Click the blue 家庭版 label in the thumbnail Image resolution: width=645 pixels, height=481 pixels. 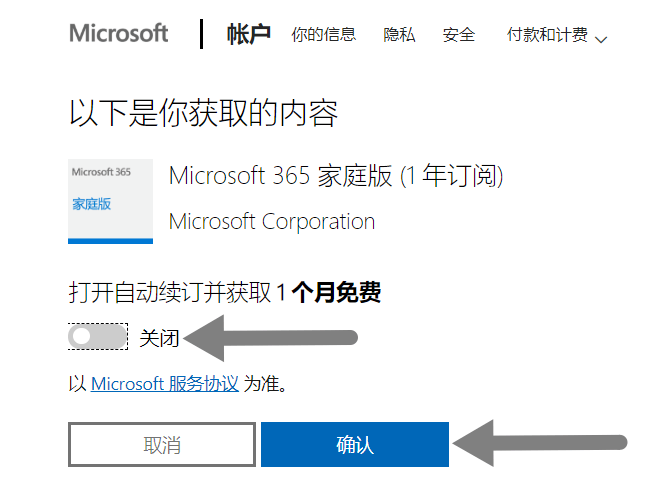91,204
